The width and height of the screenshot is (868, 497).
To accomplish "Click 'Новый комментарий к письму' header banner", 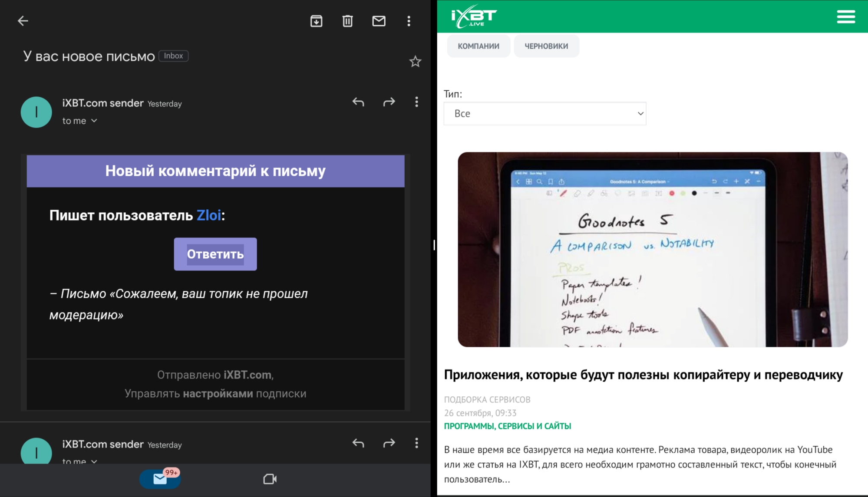I will click(215, 171).
